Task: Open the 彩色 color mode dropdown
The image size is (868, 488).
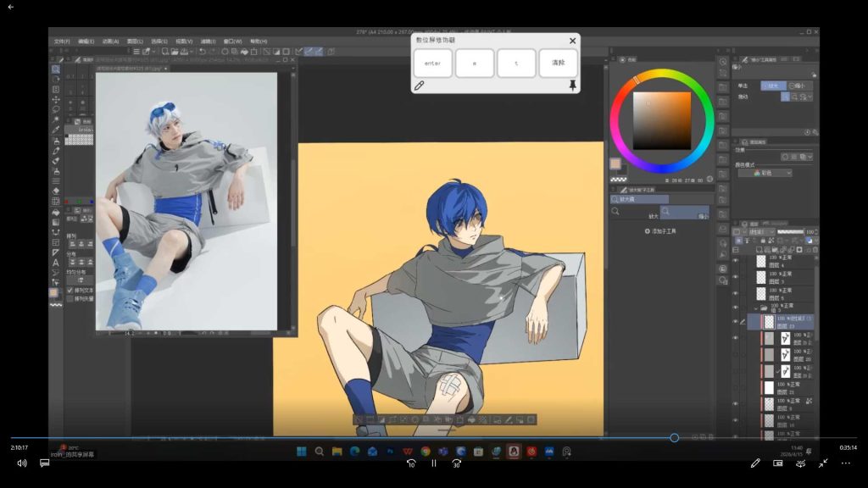Action: 765,173
